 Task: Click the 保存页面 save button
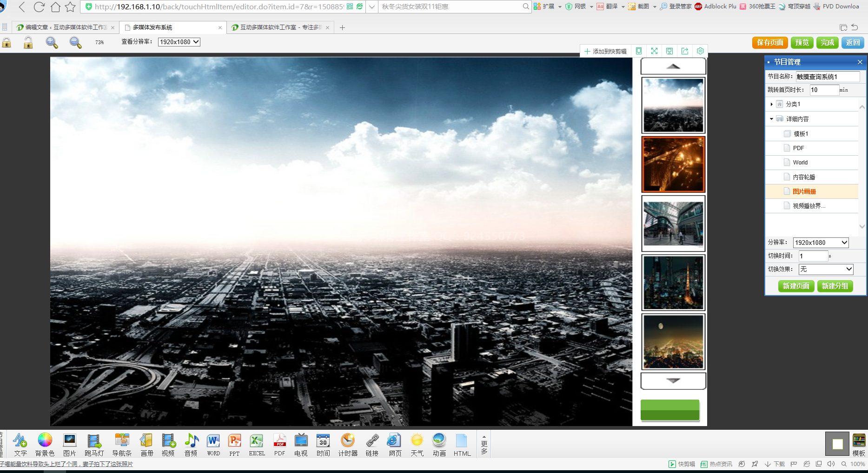(x=770, y=42)
